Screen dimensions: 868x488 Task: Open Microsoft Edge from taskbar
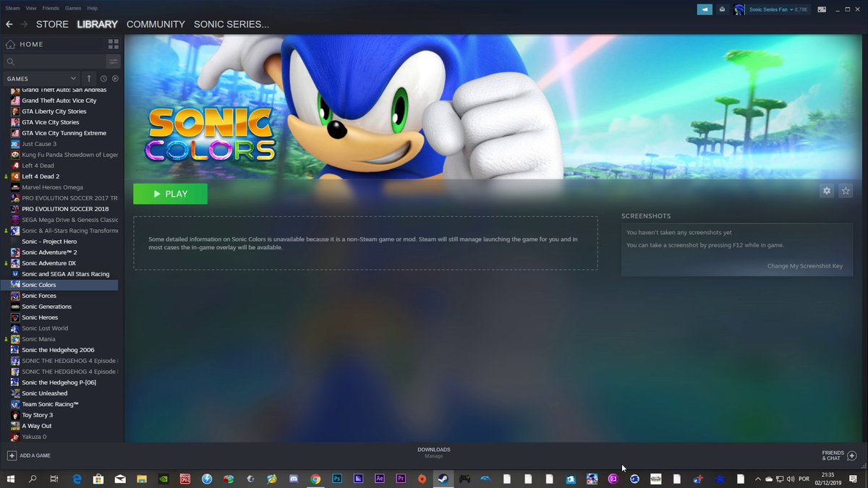tap(77, 479)
